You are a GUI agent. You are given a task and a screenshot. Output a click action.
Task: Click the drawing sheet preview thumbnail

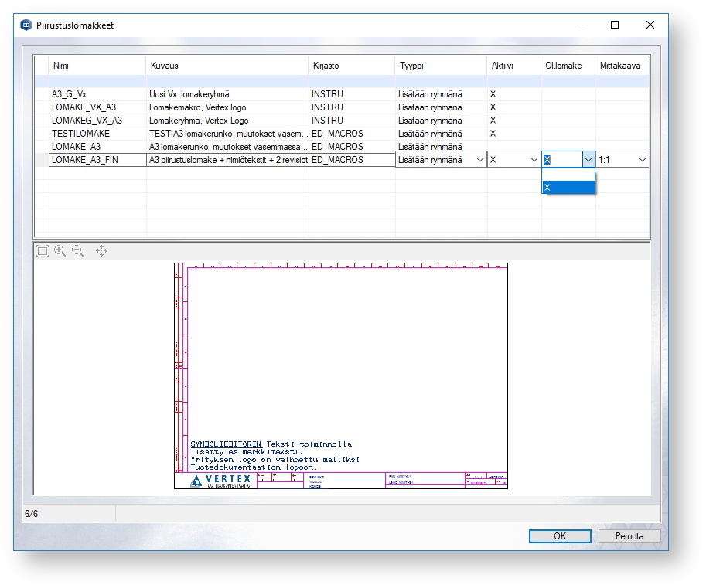pyautogui.click(x=341, y=376)
